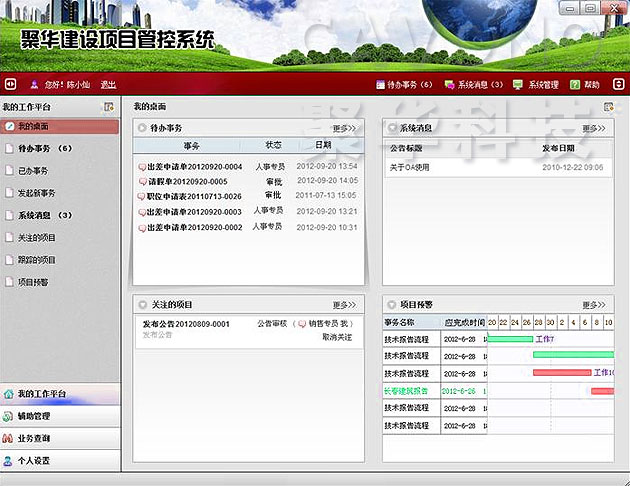Click the red arrow button at toolbar's right end
The image size is (630, 486).
pyautogui.click(x=619, y=85)
